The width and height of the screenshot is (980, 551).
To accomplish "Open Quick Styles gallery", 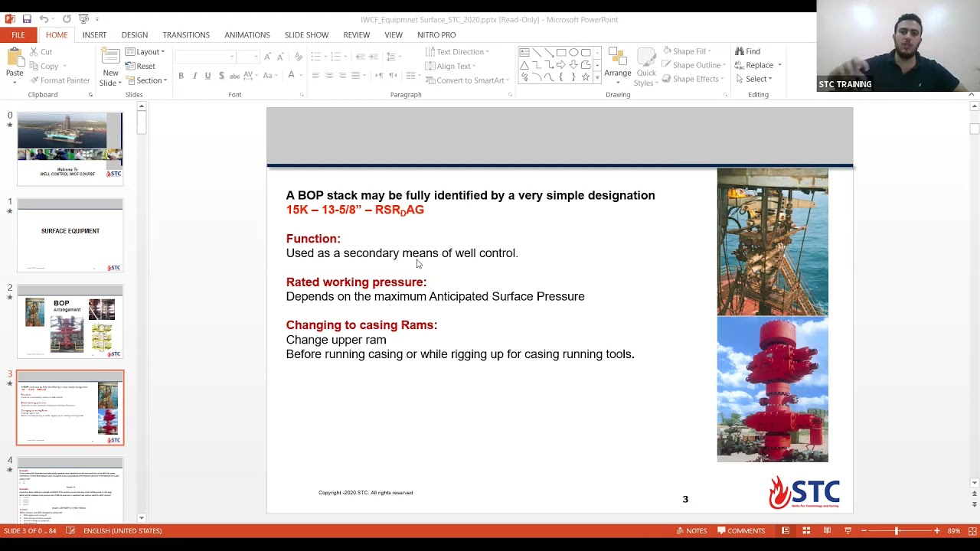I will click(x=646, y=67).
